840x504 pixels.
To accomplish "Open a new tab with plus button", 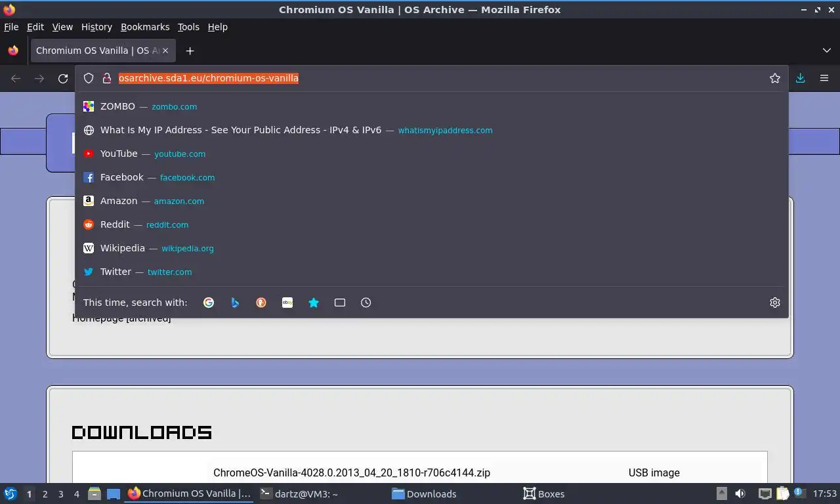I will [190, 51].
